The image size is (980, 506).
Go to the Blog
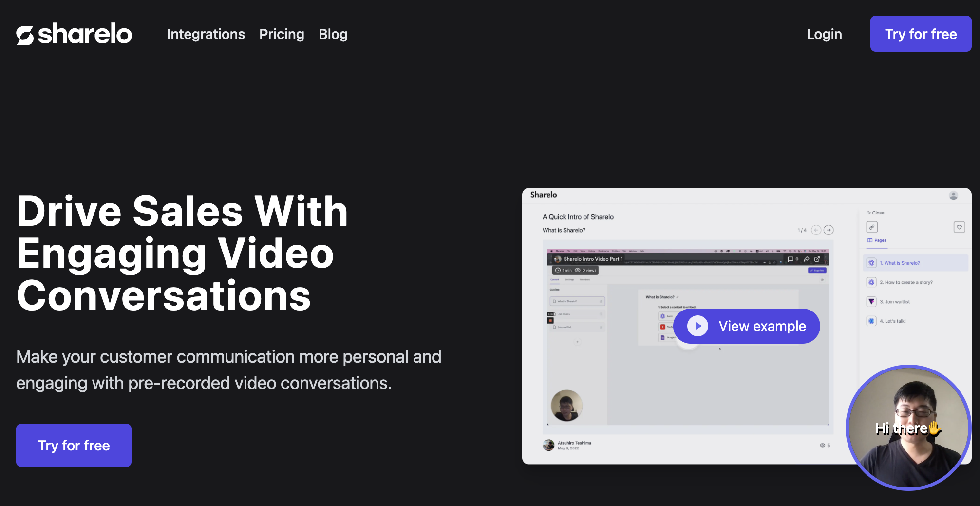(333, 34)
